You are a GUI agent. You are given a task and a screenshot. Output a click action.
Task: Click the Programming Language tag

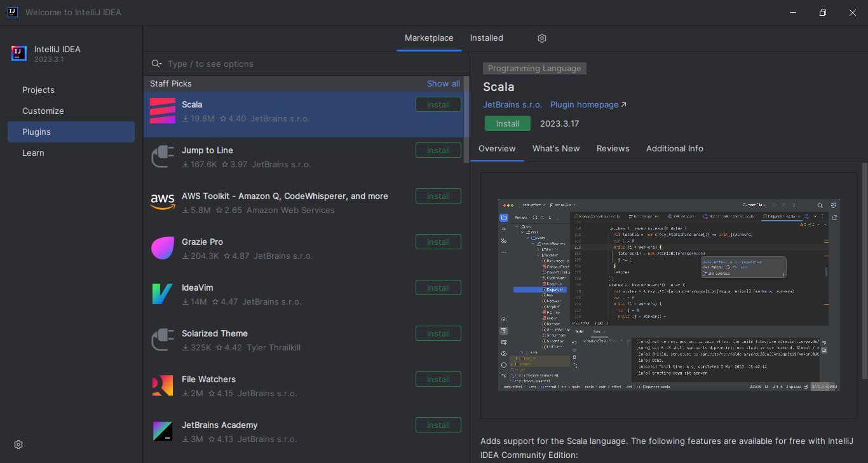[534, 68]
